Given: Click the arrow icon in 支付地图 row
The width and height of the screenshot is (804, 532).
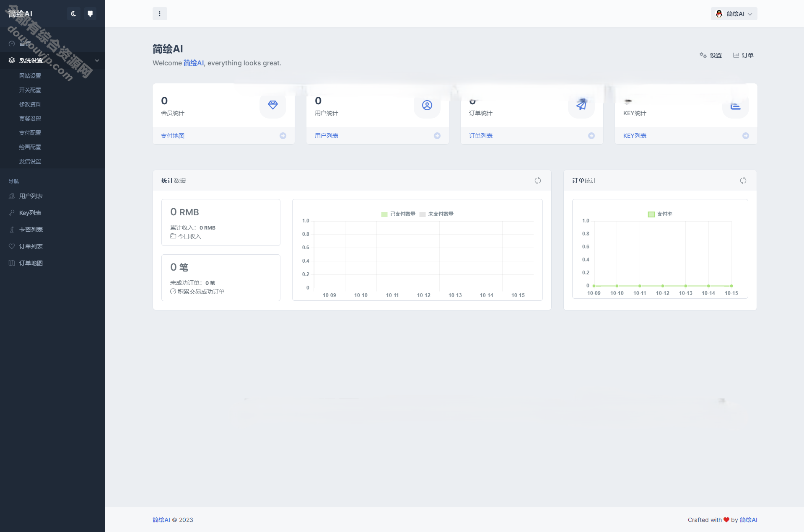Looking at the screenshot, I should pyautogui.click(x=283, y=136).
